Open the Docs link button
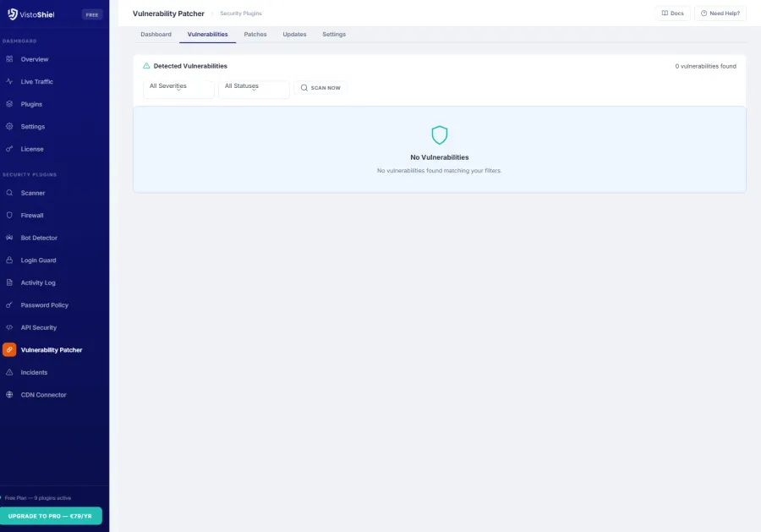The width and height of the screenshot is (761, 532). pos(672,14)
